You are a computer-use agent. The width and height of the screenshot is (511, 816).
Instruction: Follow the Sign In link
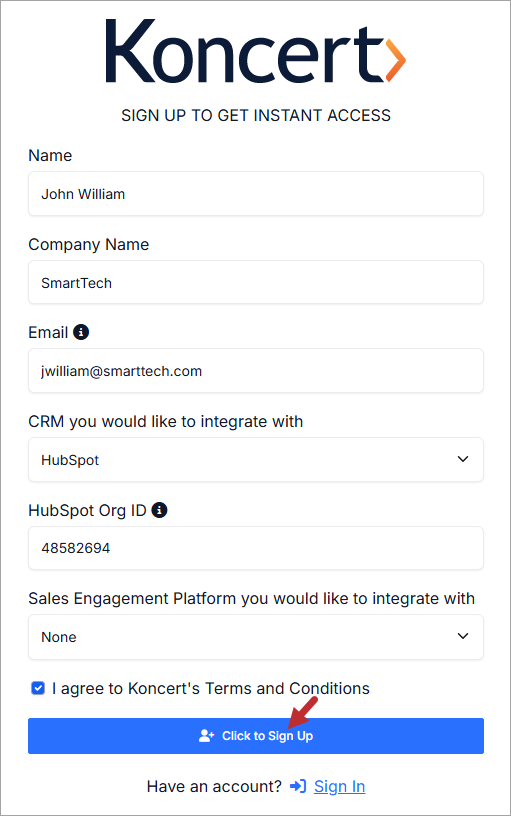339,786
